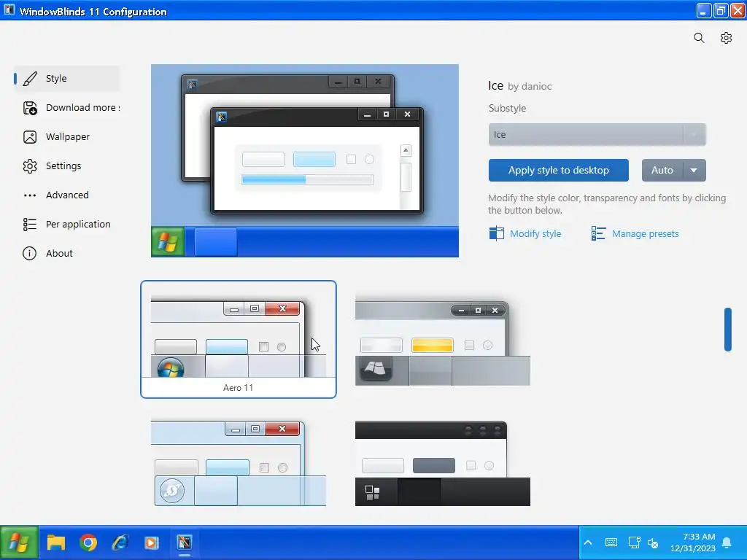Click the Settings gear icon in sidebar
The height and width of the screenshot is (560, 747).
pyautogui.click(x=29, y=166)
